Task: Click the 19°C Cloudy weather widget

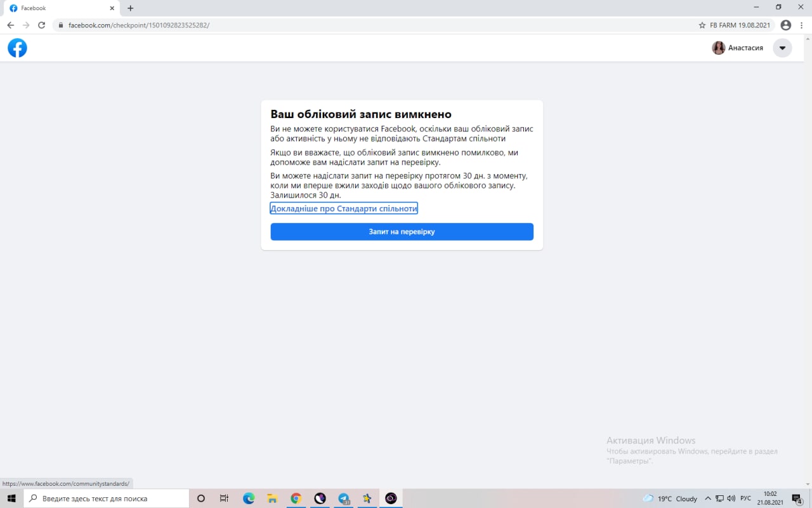Action: [x=670, y=498]
